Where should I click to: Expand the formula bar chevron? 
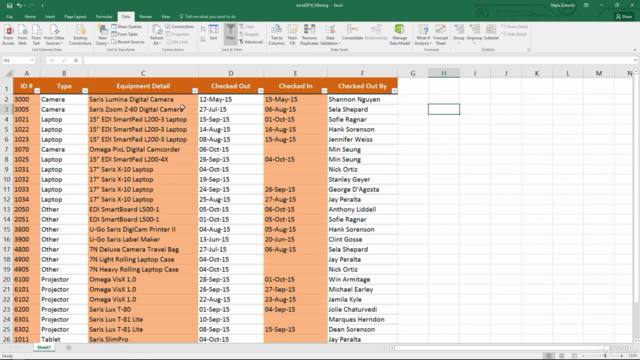click(635, 60)
